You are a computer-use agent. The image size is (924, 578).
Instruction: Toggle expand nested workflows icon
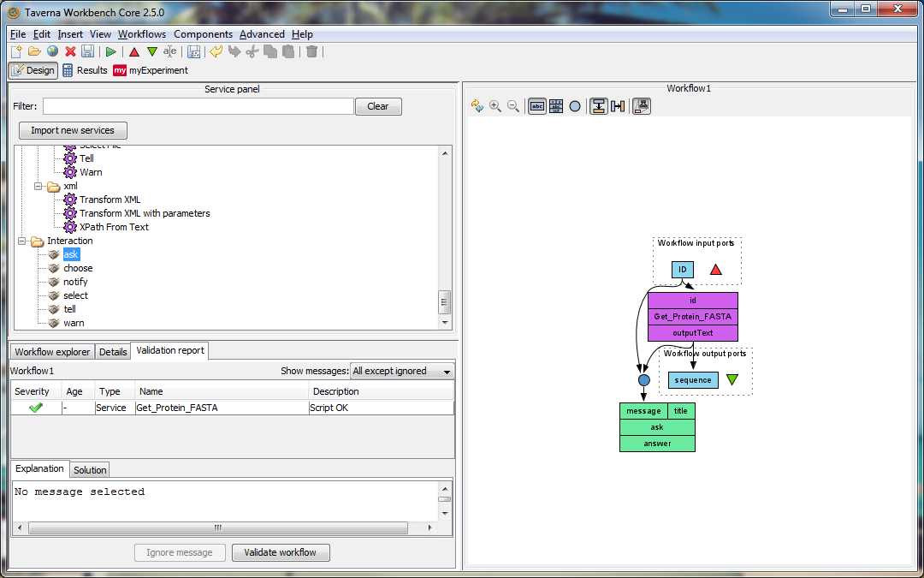641,106
